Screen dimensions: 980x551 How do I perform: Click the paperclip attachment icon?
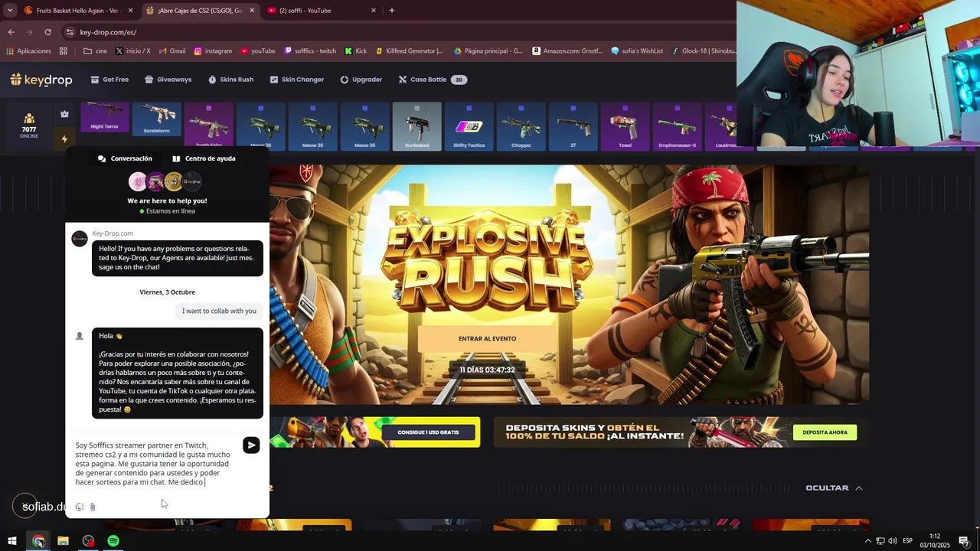click(93, 507)
